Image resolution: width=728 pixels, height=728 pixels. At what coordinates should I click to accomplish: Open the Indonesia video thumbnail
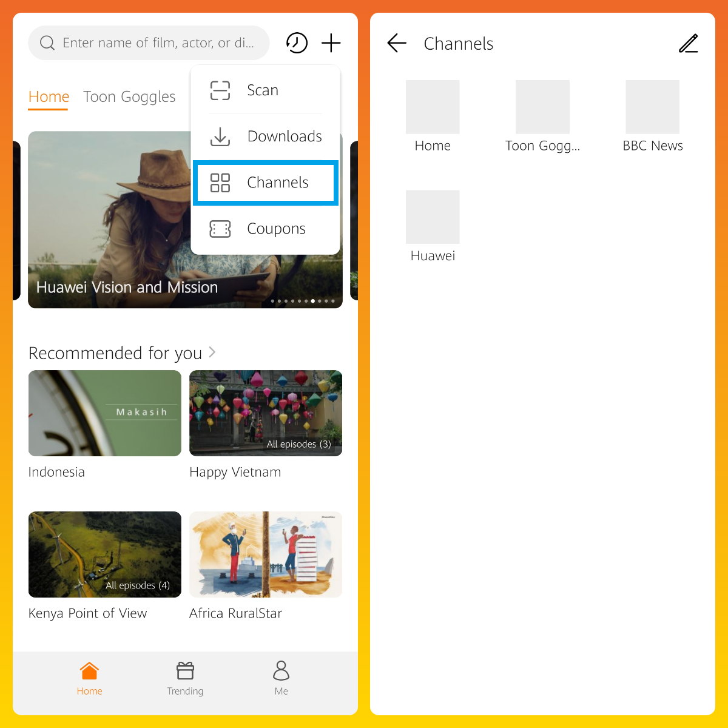[x=105, y=413]
